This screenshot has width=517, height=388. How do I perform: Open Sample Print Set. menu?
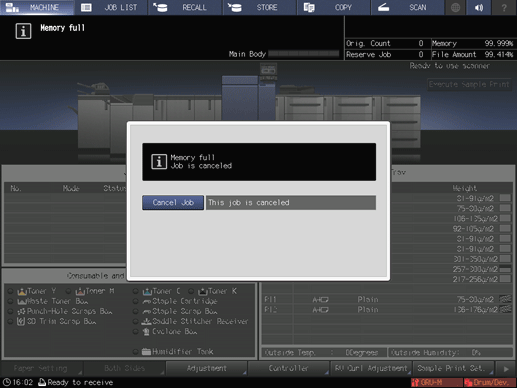(453, 369)
